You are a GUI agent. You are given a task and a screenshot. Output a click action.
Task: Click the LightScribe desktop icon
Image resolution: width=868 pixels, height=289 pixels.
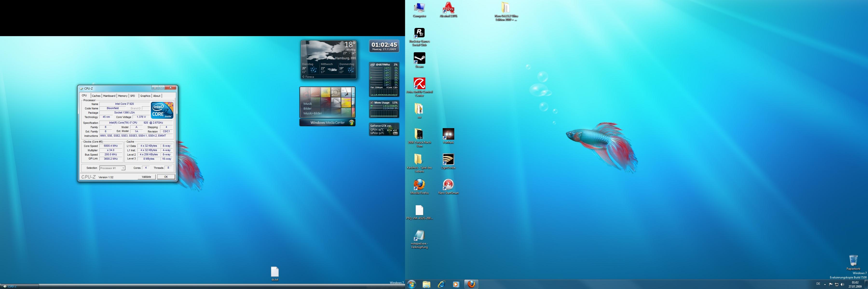[448, 159]
